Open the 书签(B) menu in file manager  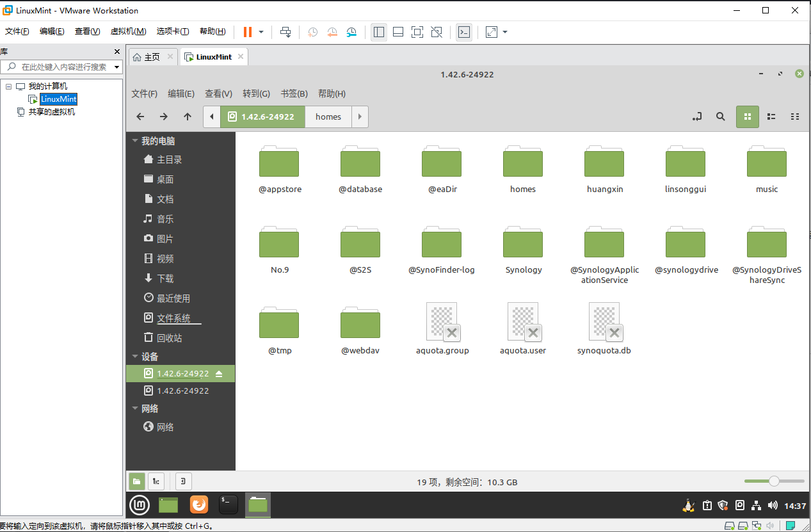pos(294,93)
